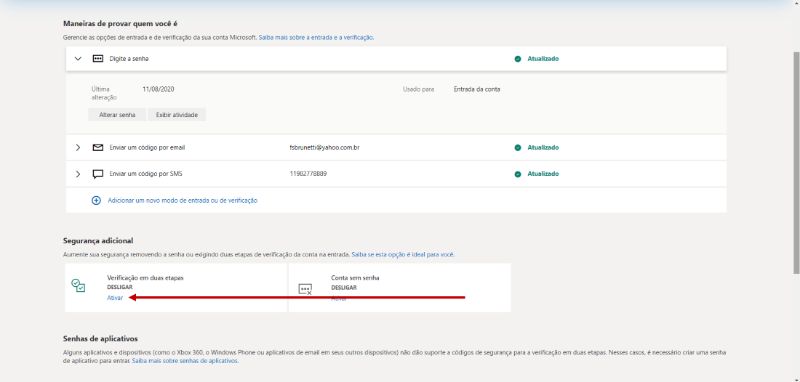Click the vertical page scrollbar
Viewport: 800px width, 382px height.
pyautogui.click(x=796, y=163)
